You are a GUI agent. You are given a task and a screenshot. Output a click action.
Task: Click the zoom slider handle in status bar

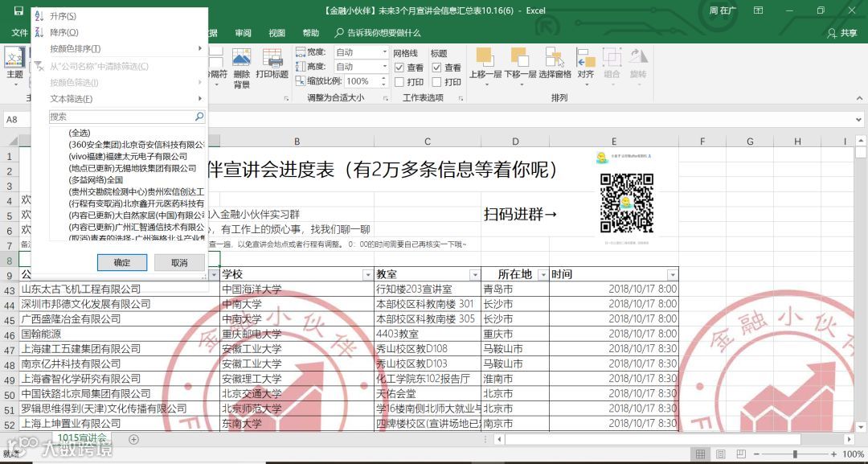(796, 454)
